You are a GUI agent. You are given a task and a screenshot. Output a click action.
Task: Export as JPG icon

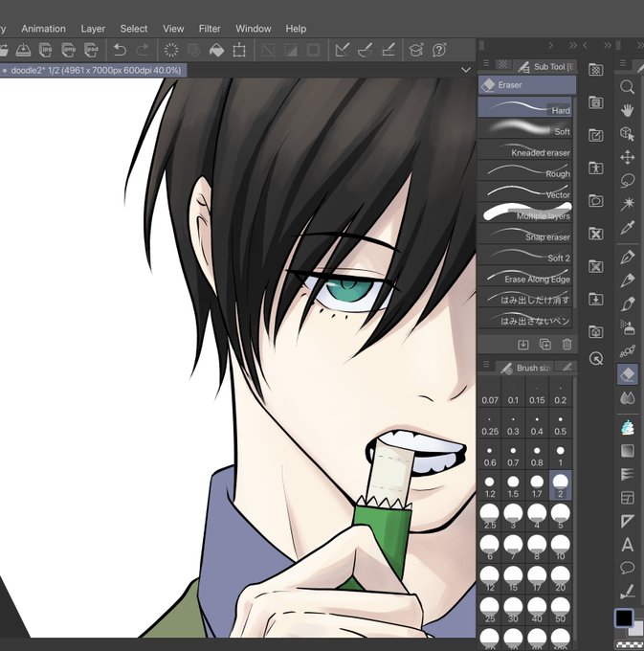[46, 50]
